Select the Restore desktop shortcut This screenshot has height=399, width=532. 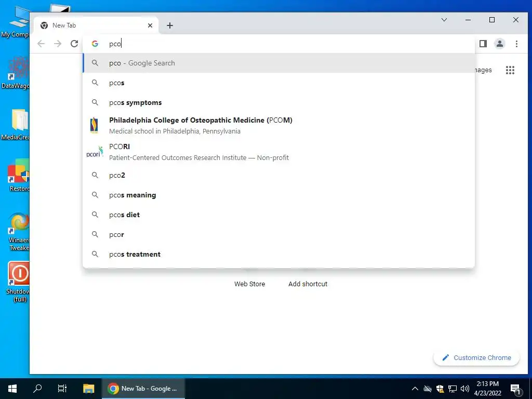point(17,176)
